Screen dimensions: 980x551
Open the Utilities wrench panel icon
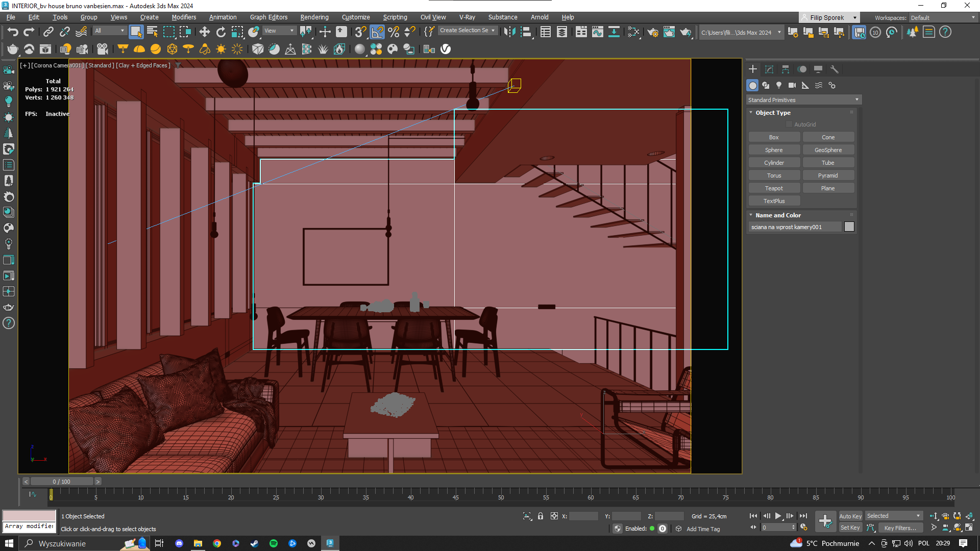coord(835,69)
